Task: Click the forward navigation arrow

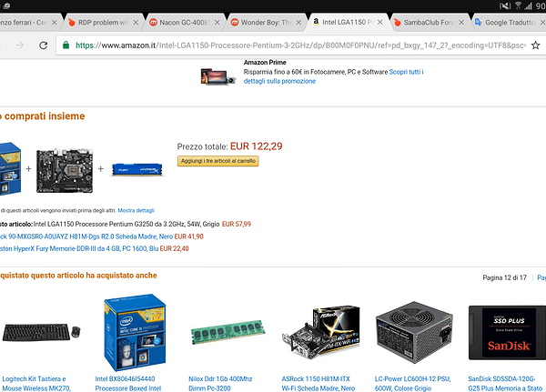Action: point(20,45)
